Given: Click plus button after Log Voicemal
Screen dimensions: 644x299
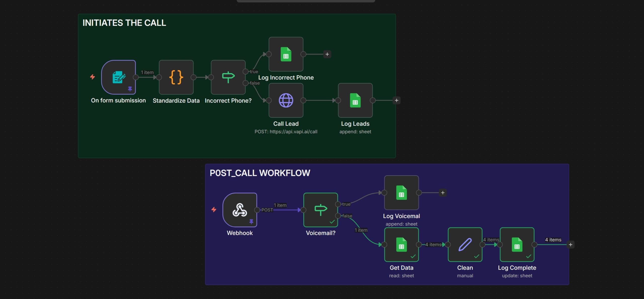Looking at the screenshot, I should [x=443, y=193].
